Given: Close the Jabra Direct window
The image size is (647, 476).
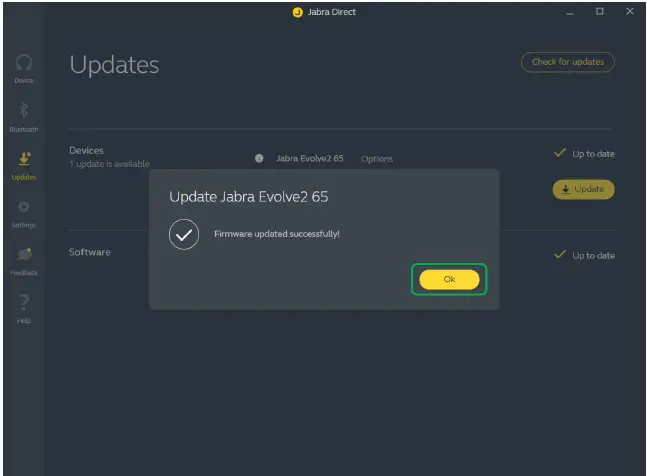Looking at the screenshot, I should 630,12.
